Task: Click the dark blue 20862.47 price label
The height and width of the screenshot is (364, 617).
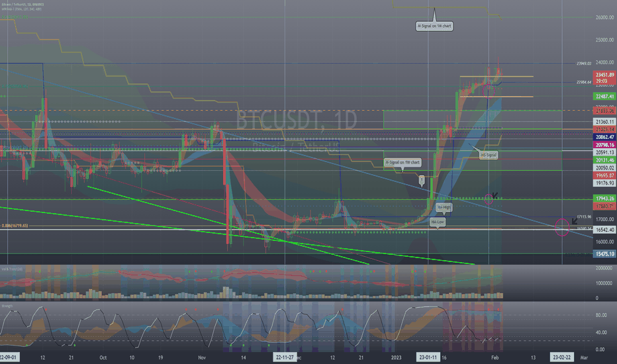Action: click(x=604, y=138)
